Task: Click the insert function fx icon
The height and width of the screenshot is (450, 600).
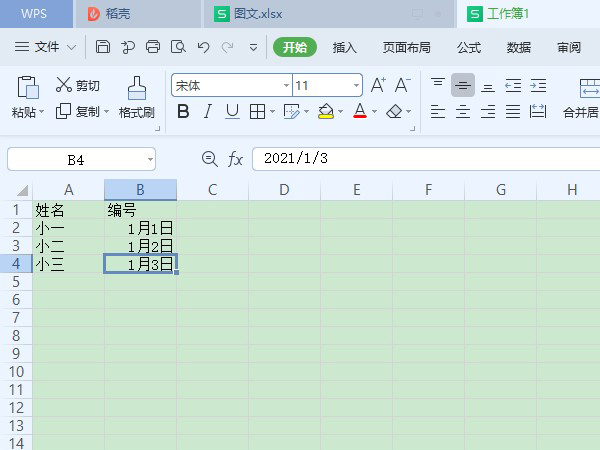Action: [236, 159]
